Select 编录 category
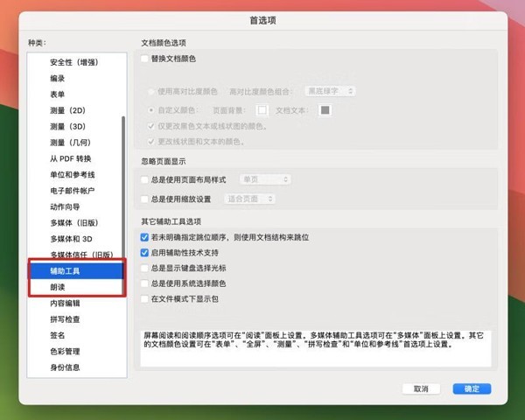This screenshot has height=420, width=525. coord(77,79)
